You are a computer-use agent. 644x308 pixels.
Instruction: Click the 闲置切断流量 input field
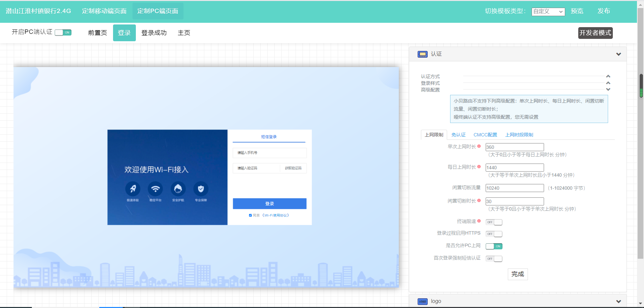point(515,188)
